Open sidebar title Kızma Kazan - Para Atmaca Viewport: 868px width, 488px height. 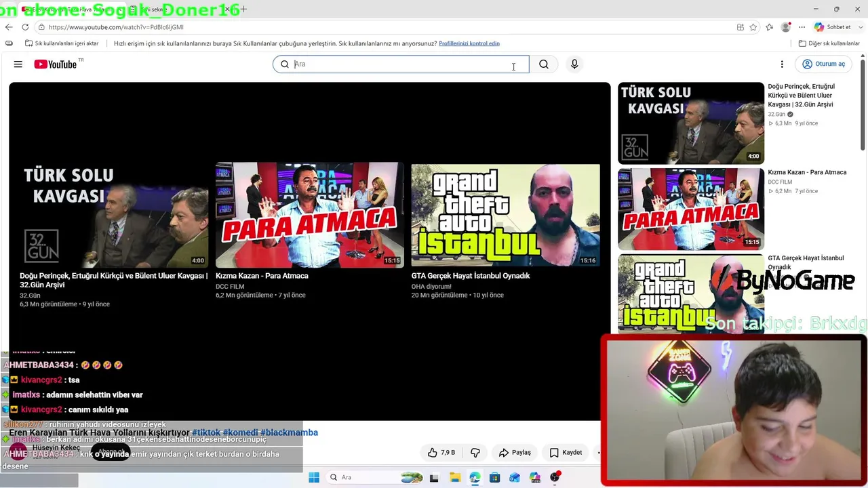807,172
